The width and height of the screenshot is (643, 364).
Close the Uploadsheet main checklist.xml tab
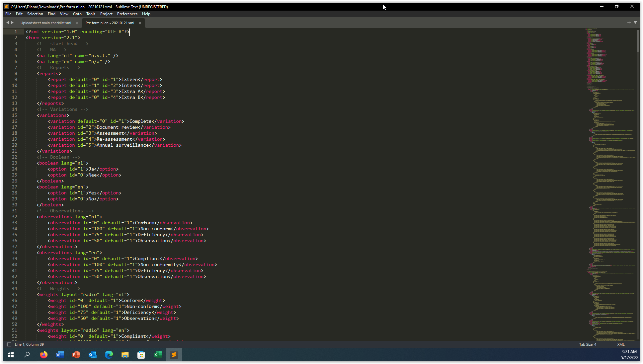[77, 23]
